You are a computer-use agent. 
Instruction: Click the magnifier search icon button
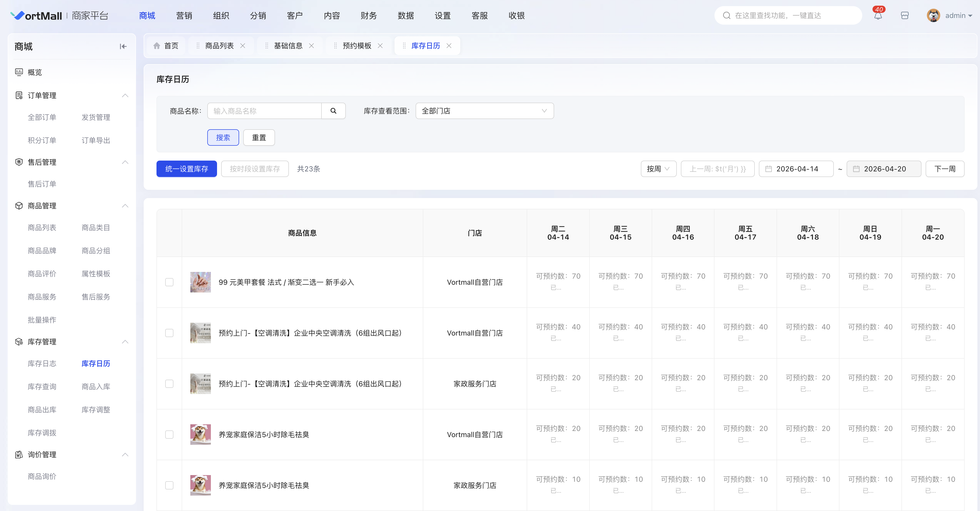tap(333, 111)
